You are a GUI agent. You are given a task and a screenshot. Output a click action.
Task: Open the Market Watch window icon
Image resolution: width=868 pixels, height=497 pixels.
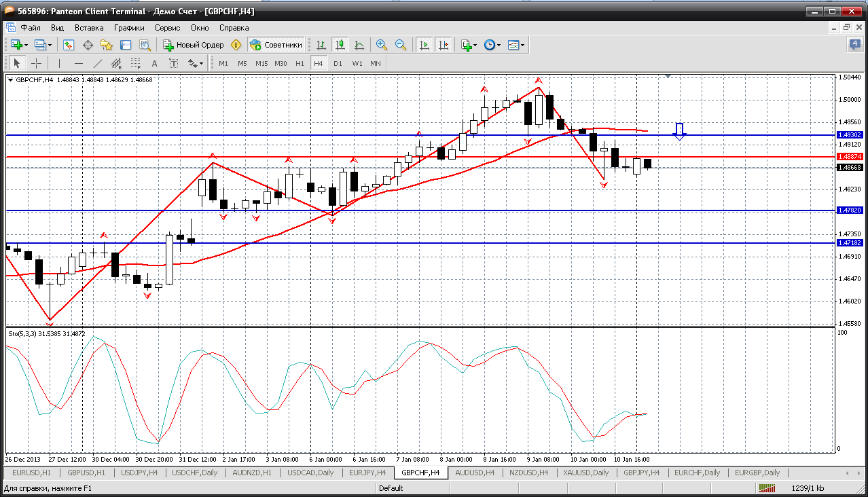click(x=69, y=45)
